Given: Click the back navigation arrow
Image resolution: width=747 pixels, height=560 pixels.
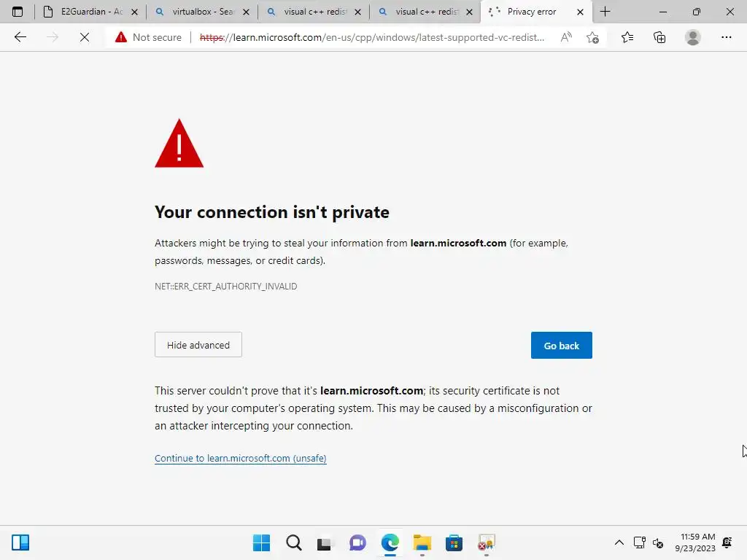Looking at the screenshot, I should coord(20,37).
